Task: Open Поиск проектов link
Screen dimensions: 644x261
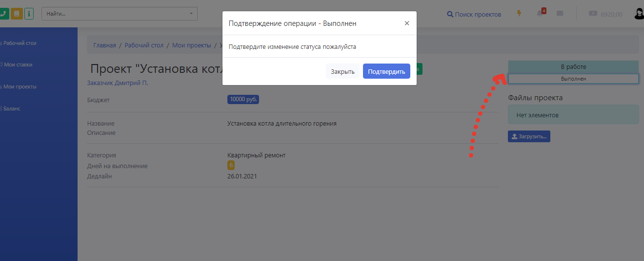Action: 474,14
